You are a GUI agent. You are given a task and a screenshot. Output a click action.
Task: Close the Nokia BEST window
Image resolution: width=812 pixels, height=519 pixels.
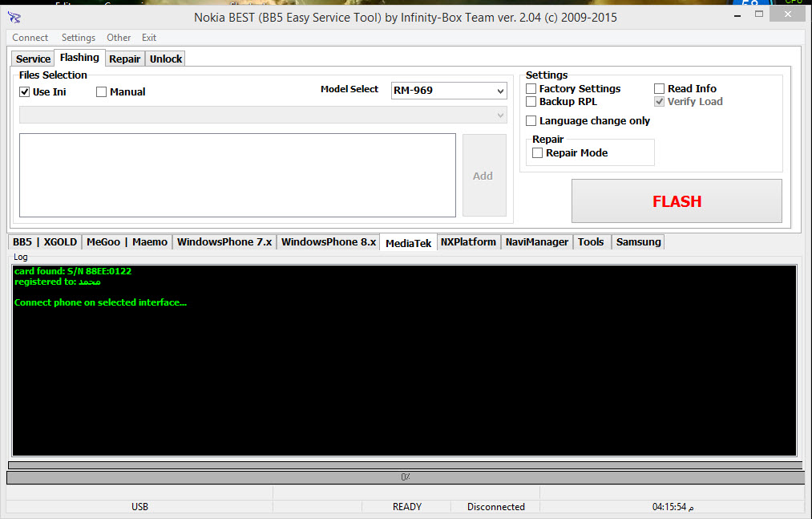pos(788,14)
